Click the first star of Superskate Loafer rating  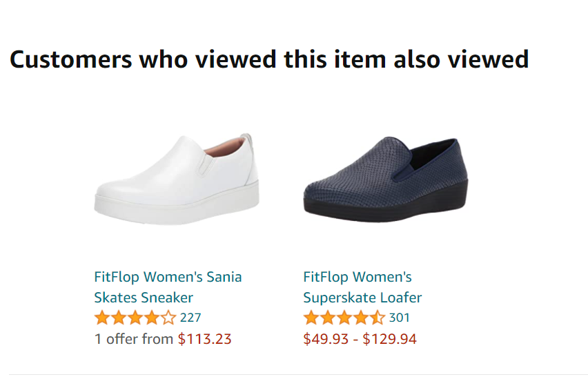pyautogui.click(x=311, y=318)
